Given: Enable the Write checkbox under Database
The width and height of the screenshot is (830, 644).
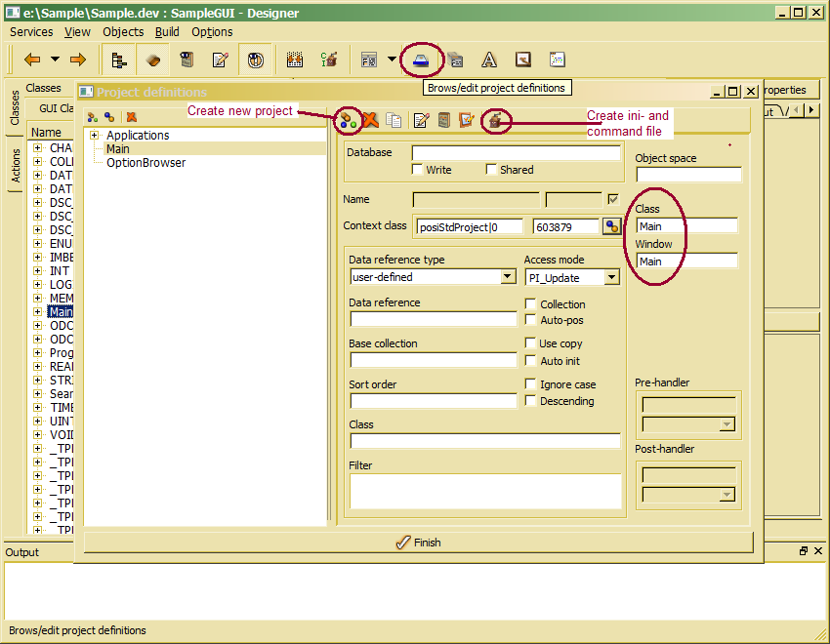Looking at the screenshot, I should point(418,170).
